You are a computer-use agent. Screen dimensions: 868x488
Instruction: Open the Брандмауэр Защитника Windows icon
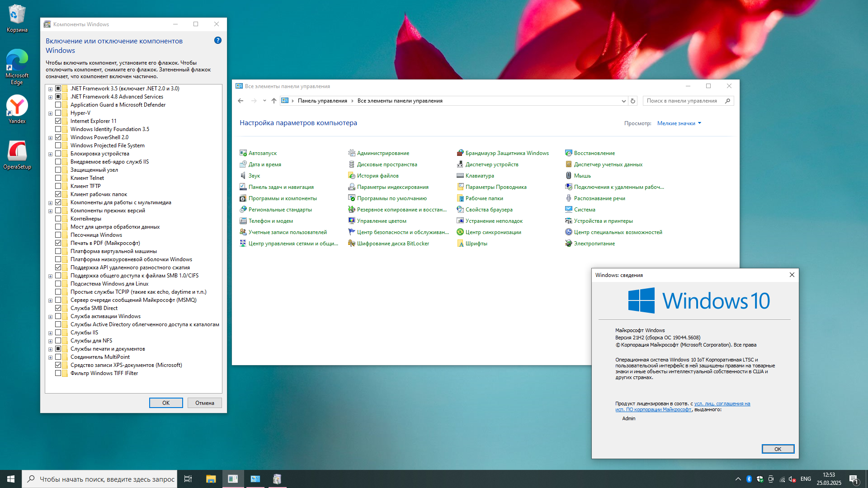(460, 153)
